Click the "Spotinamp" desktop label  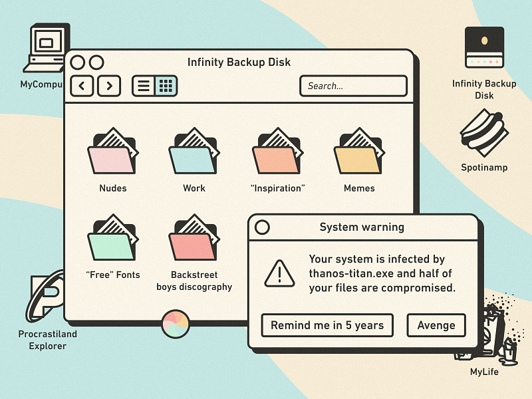point(484,168)
